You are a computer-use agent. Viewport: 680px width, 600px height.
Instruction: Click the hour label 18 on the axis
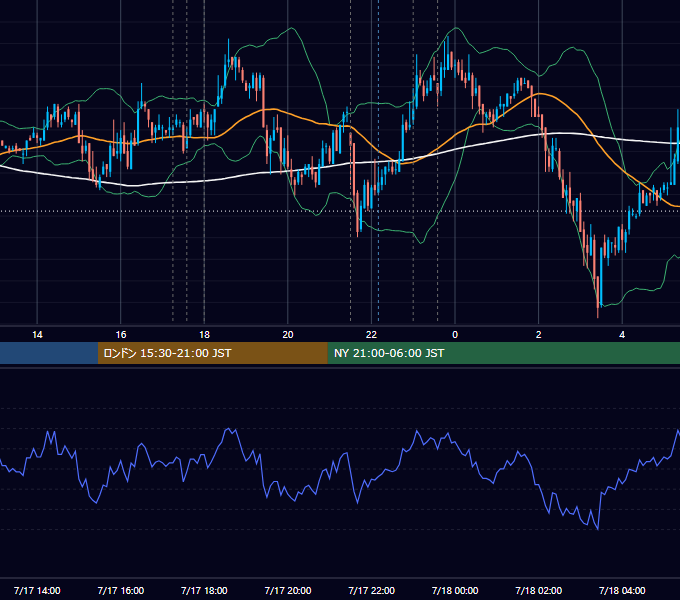[204, 335]
